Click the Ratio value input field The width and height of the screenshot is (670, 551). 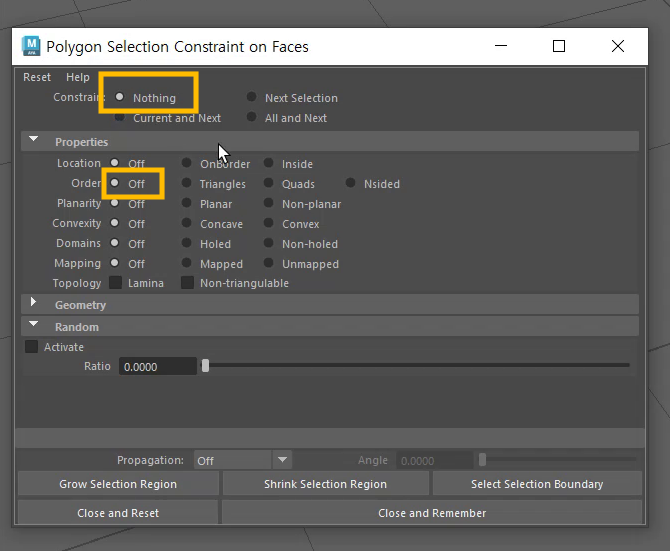158,366
